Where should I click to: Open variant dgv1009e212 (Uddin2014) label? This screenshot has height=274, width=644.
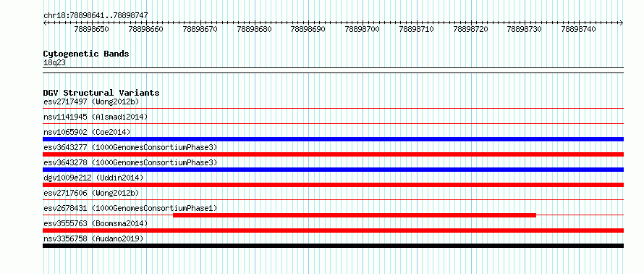click(93, 178)
